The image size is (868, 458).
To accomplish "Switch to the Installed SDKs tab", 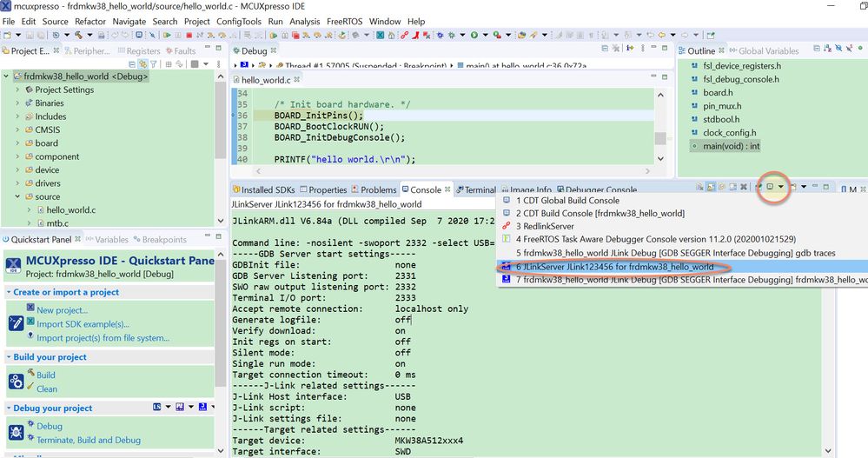I will tap(264, 189).
